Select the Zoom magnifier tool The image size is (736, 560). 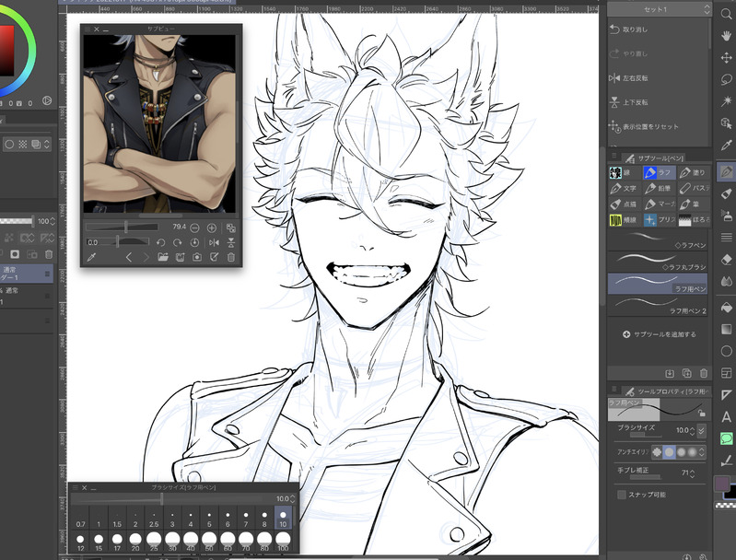click(x=726, y=14)
